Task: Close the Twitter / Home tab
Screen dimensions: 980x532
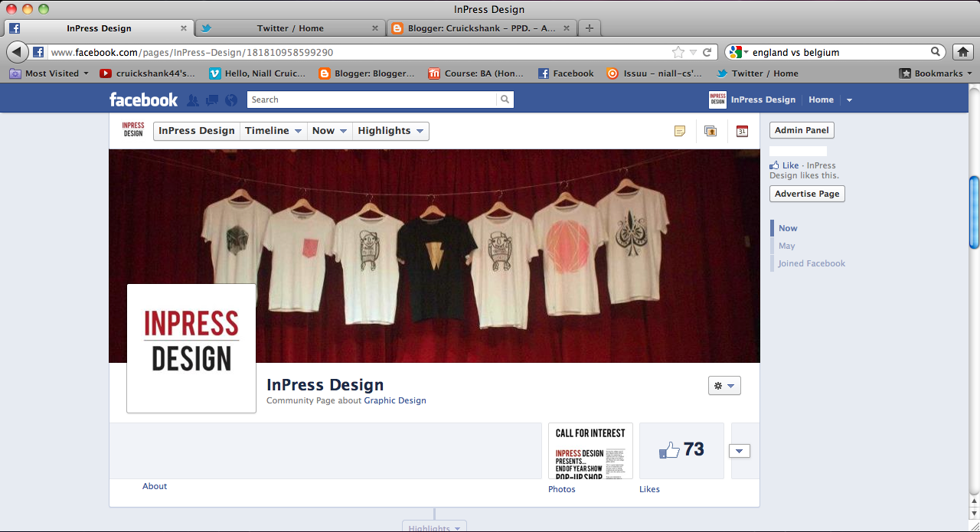Action: [x=374, y=28]
